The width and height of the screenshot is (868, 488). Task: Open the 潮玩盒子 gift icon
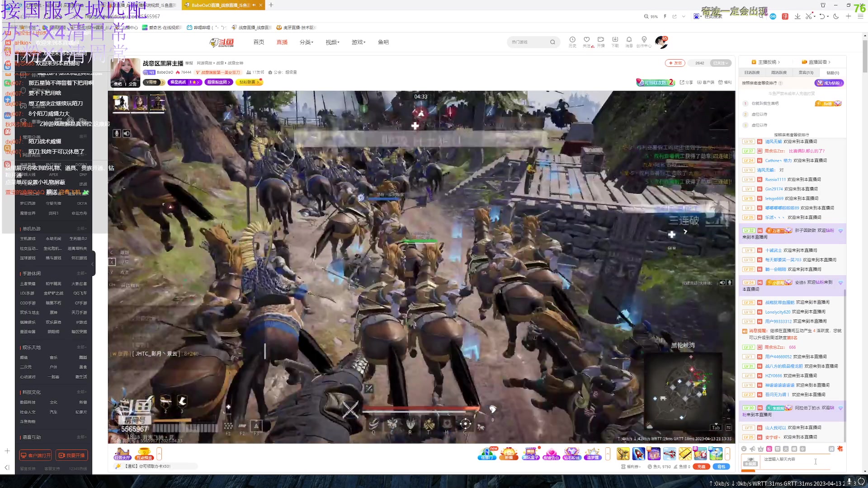coord(531,453)
